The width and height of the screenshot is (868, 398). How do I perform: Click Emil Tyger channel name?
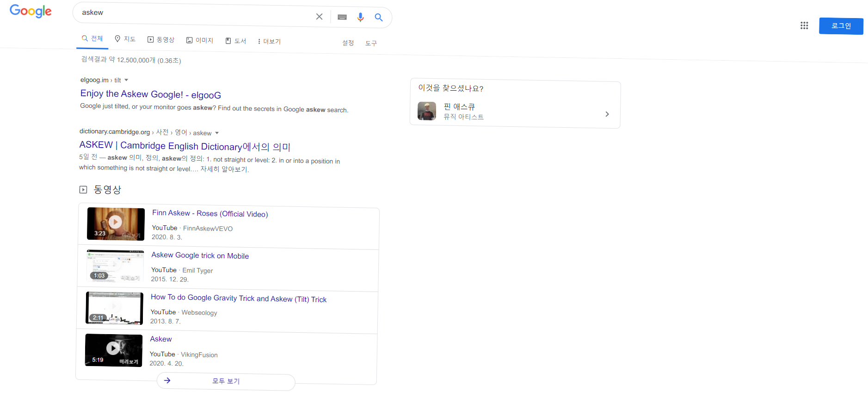197,271
